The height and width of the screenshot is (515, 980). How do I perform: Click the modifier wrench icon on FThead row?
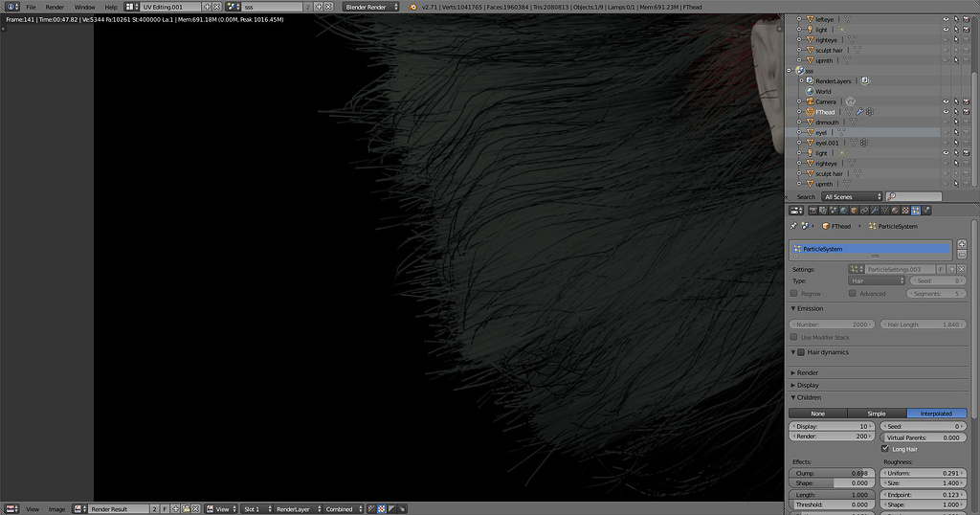click(x=859, y=112)
